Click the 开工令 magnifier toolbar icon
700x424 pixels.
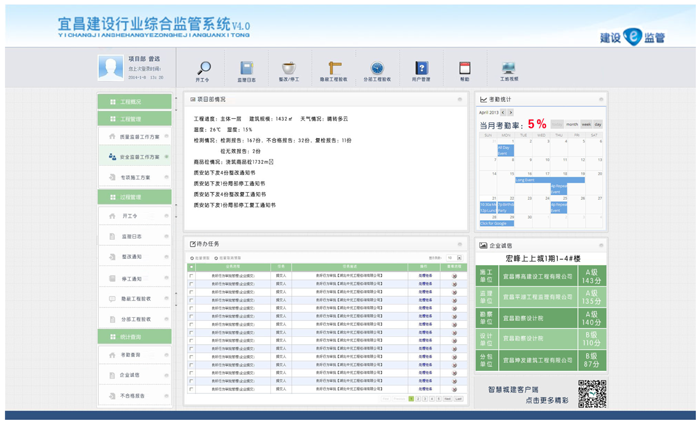202,68
